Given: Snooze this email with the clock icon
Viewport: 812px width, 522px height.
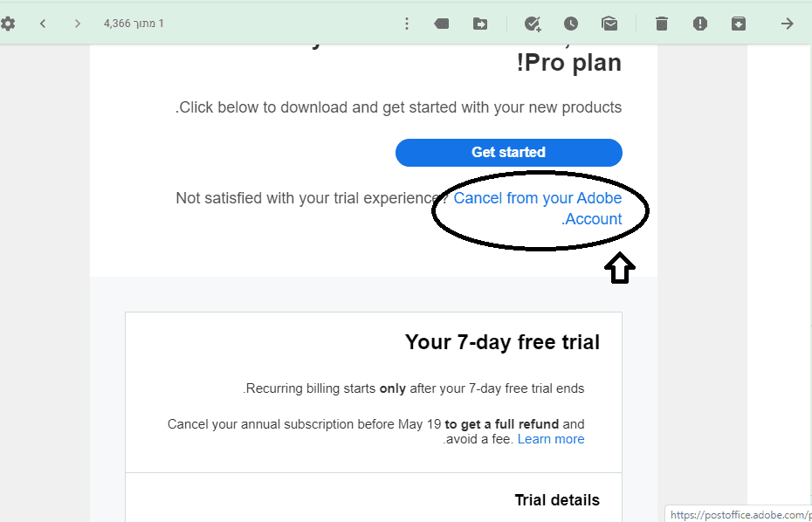Looking at the screenshot, I should pyautogui.click(x=570, y=24).
